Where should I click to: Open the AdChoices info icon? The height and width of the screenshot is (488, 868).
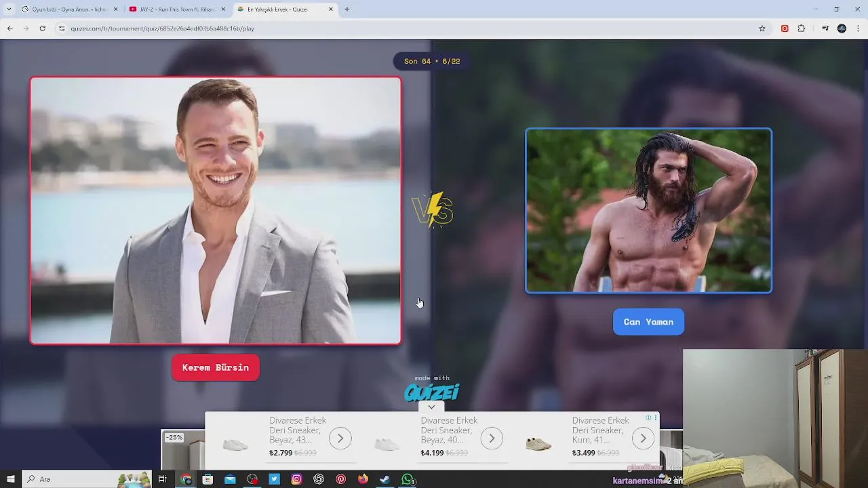(x=648, y=418)
